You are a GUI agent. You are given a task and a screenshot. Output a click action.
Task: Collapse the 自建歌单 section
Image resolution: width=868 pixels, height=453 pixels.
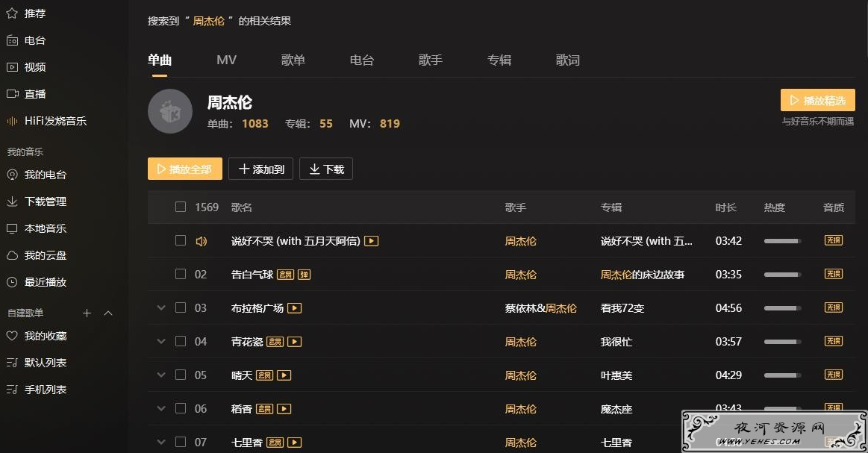point(108,313)
